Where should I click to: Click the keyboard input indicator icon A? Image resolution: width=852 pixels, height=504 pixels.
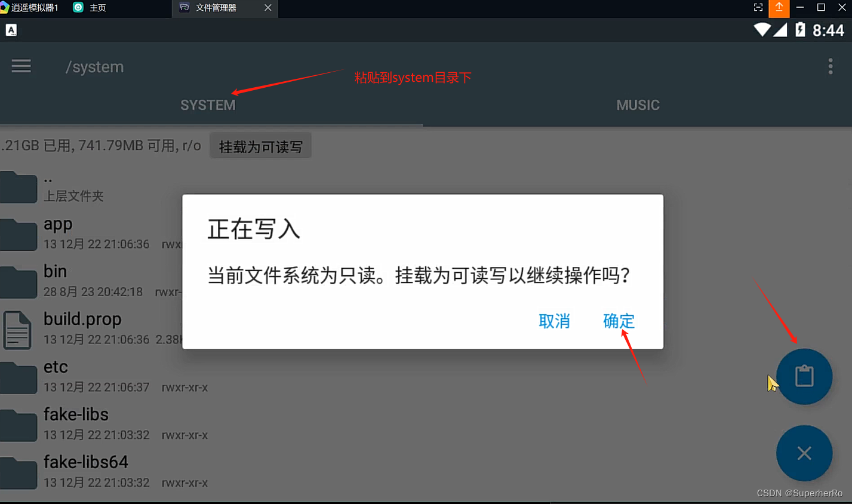(x=11, y=30)
